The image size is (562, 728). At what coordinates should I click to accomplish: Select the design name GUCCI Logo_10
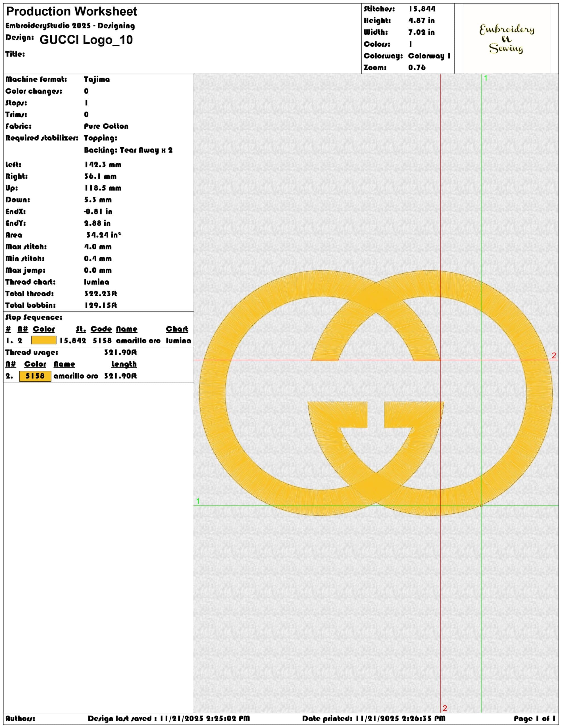(86, 40)
